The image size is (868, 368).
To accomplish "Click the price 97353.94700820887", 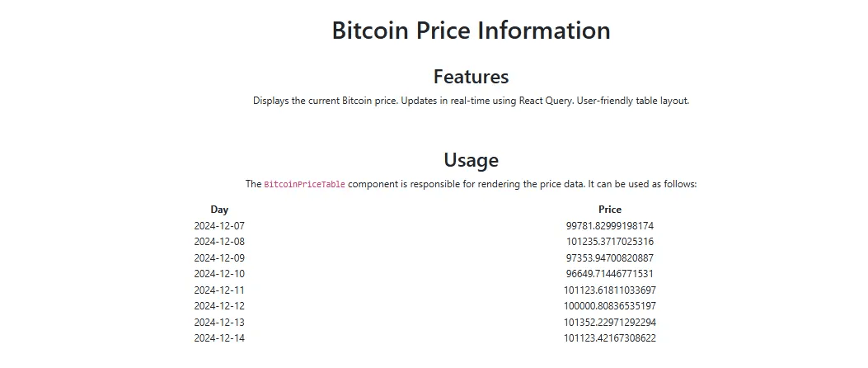I will [x=610, y=257].
